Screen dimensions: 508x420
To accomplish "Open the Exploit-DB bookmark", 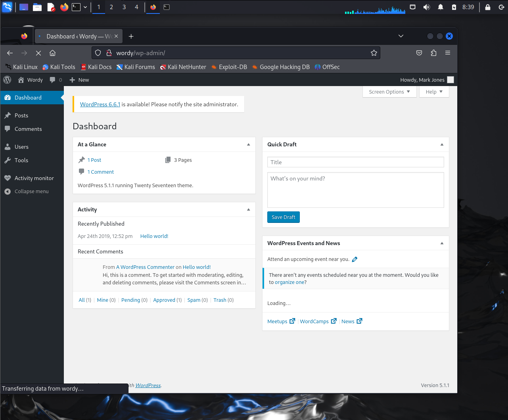I will (x=229, y=67).
